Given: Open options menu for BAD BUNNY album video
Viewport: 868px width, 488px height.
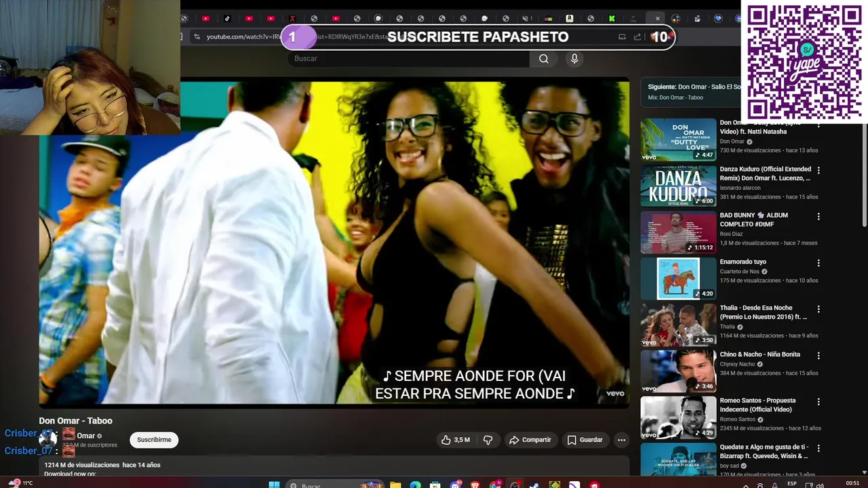Looking at the screenshot, I should (818, 216).
